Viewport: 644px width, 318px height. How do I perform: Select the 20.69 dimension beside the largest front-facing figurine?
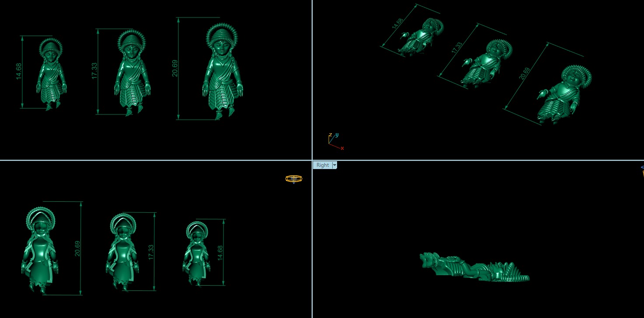click(175, 68)
